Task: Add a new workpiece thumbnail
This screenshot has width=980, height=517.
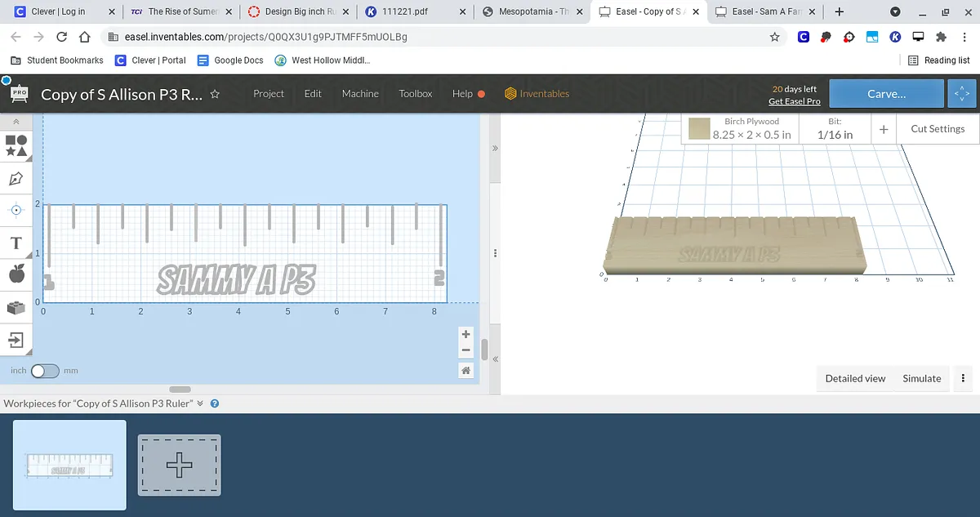Action: (179, 465)
